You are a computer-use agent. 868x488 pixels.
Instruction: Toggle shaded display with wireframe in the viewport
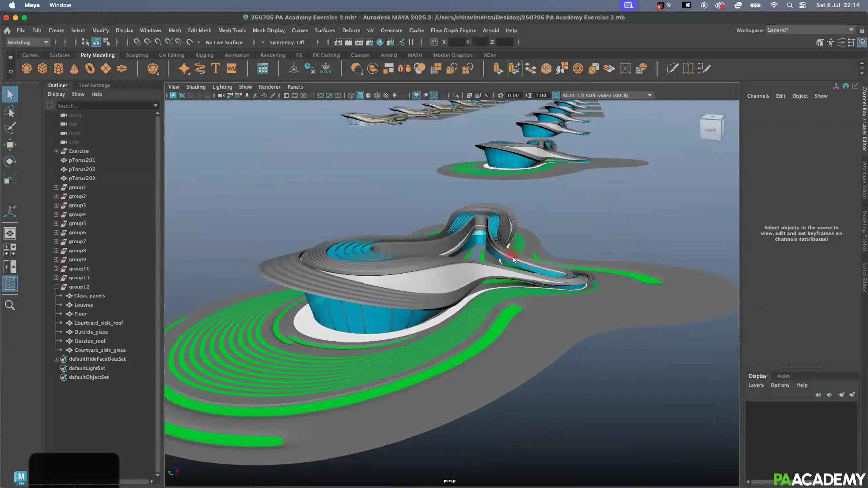[377, 96]
